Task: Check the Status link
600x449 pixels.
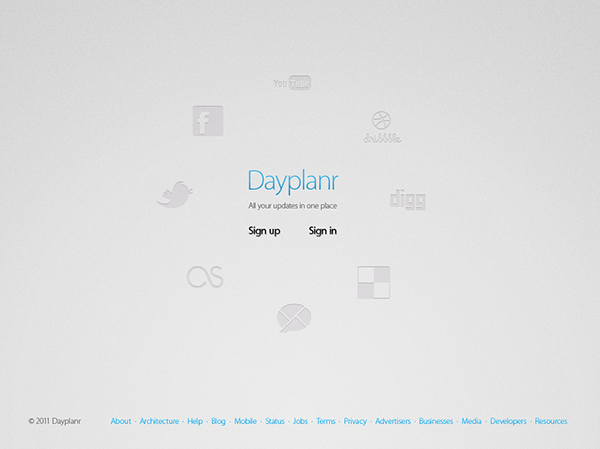Action: [275, 421]
